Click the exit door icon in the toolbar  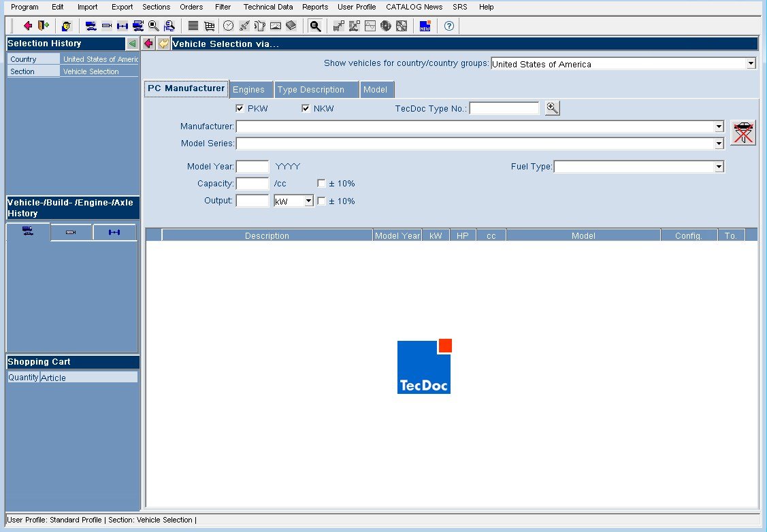[x=44, y=26]
